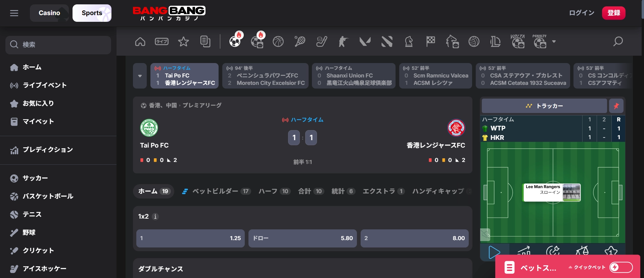This screenshot has height=278, width=644.
Task: Open the hamburger menu icon
Action: (14, 13)
